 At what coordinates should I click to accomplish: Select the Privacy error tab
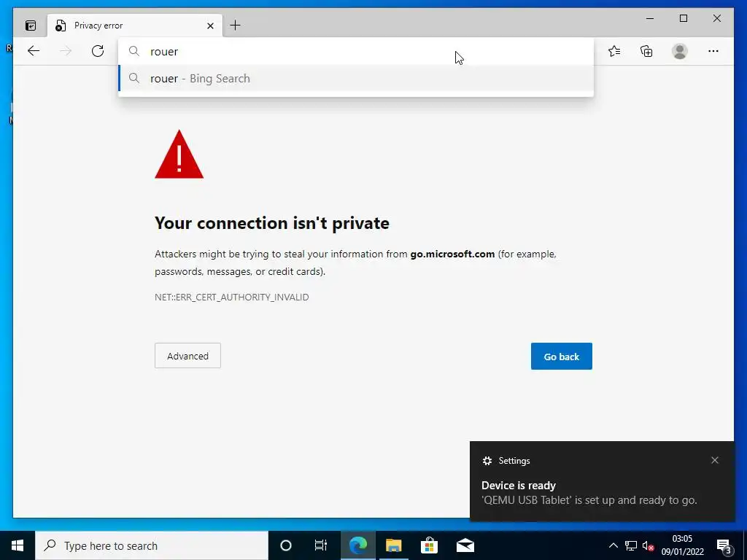(135, 26)
